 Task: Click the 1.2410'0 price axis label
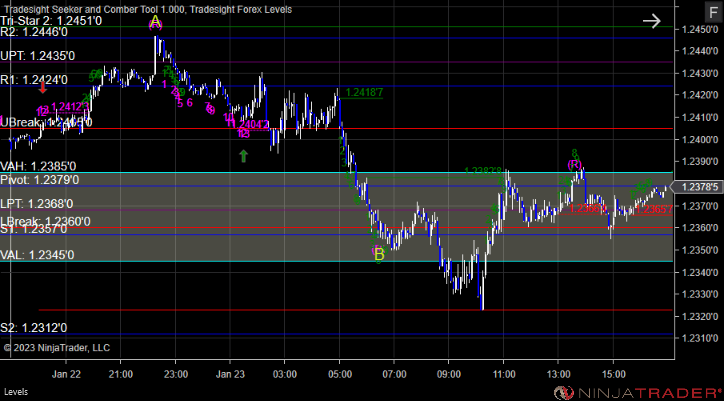coord(702,117)
